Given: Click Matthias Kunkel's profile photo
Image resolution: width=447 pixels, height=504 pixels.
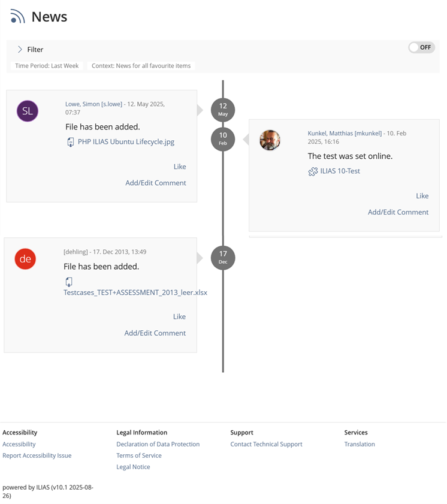Looking at the screenshot, I should 270,140.
